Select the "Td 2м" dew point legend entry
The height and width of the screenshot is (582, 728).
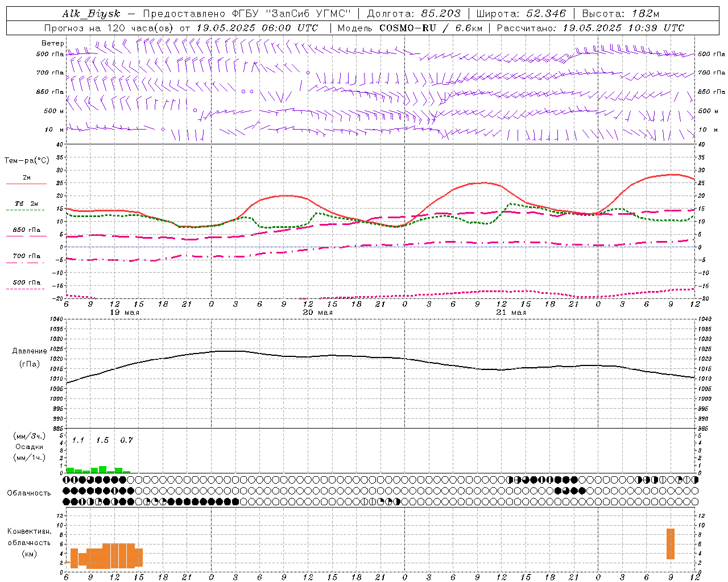[27, 203]
